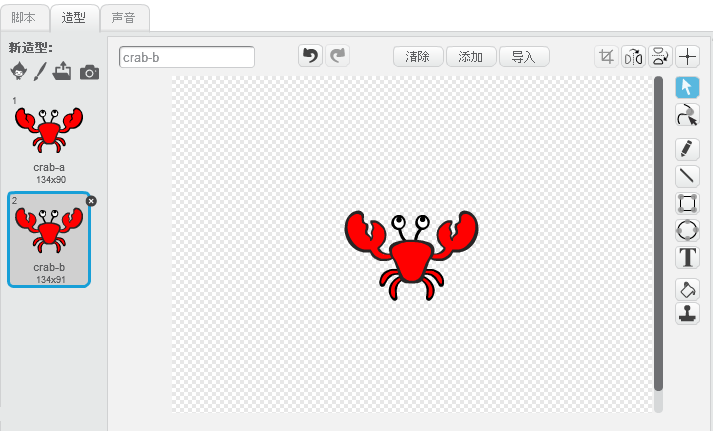Click the 134x91 size label
This screenshot has width=713, height=431.
(51, 280)
